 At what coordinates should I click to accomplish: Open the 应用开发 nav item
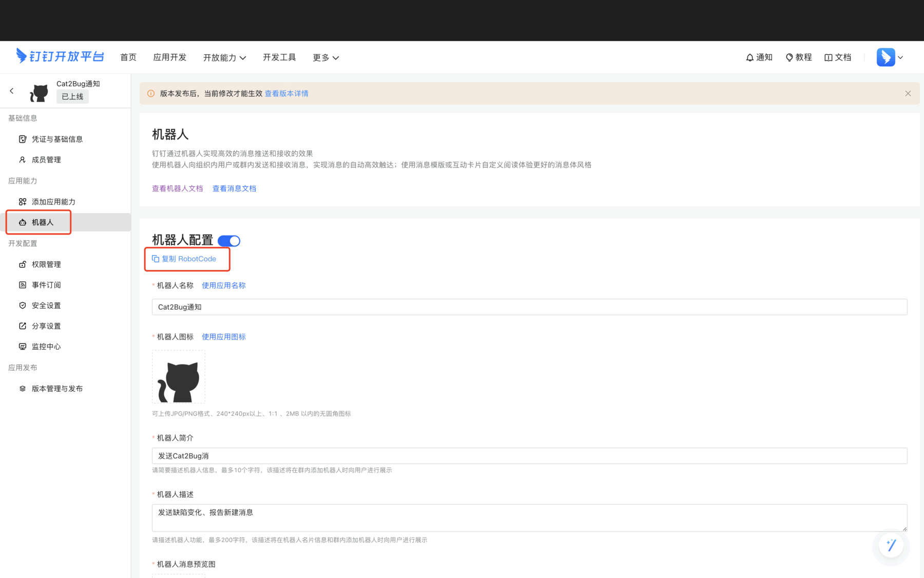(169, 57)
